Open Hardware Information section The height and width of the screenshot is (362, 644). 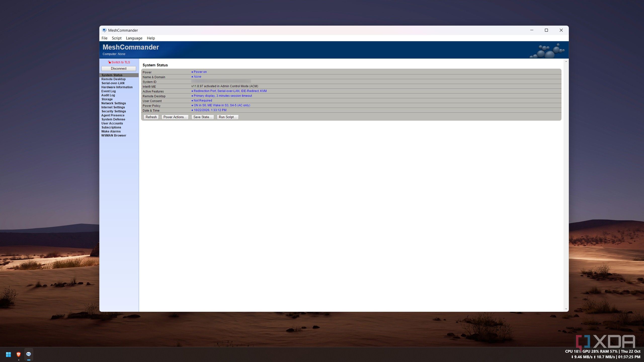click(x=117, y=87)
